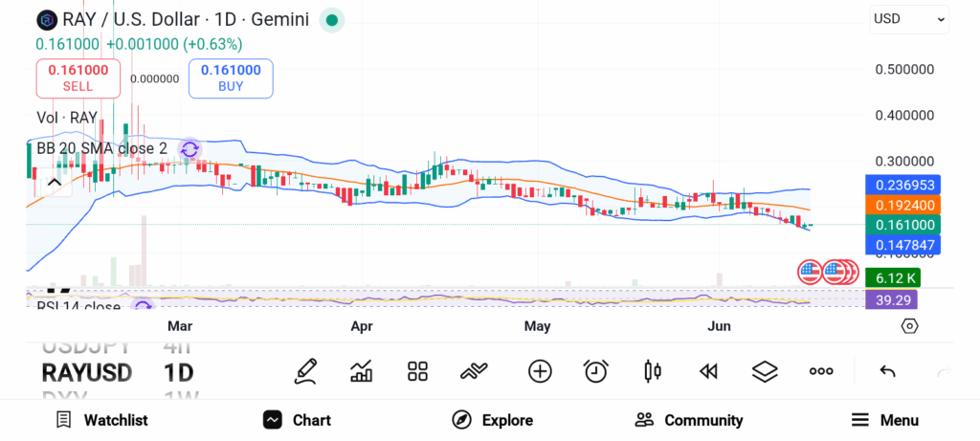Screen dimensions: 980x441
Task: Open the indicators chart icon
Action: click(x=362, y=371)
